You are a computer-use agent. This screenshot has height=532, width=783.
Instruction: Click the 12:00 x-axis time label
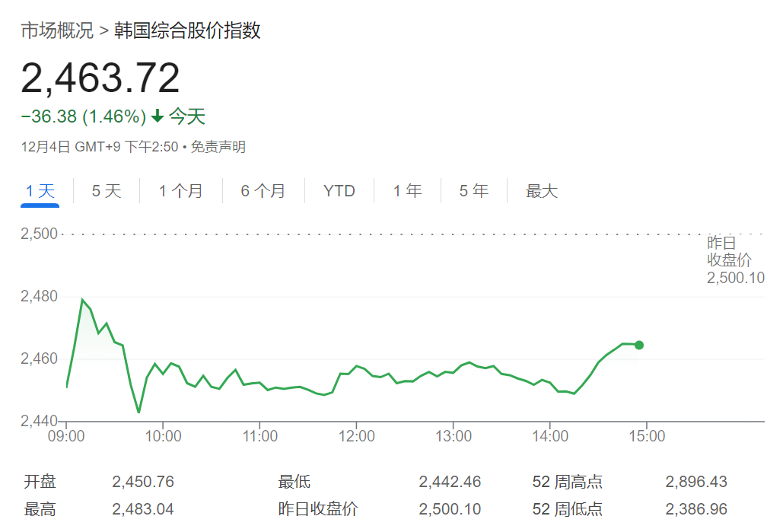point(356,436)
